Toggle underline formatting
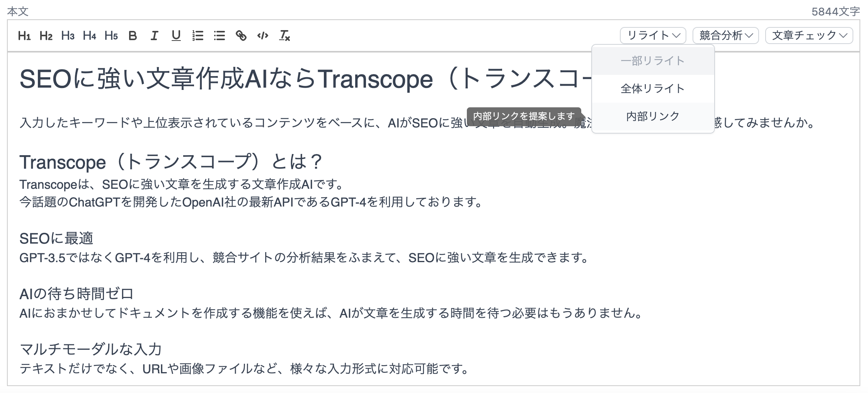The width and height of the screenshot is (868, 393). [176, 36]
